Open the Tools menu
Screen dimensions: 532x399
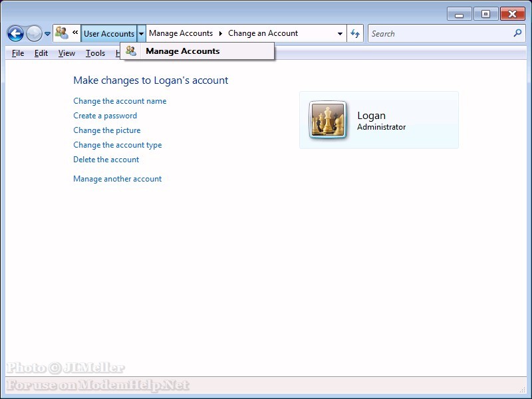(x=95, y=53)
